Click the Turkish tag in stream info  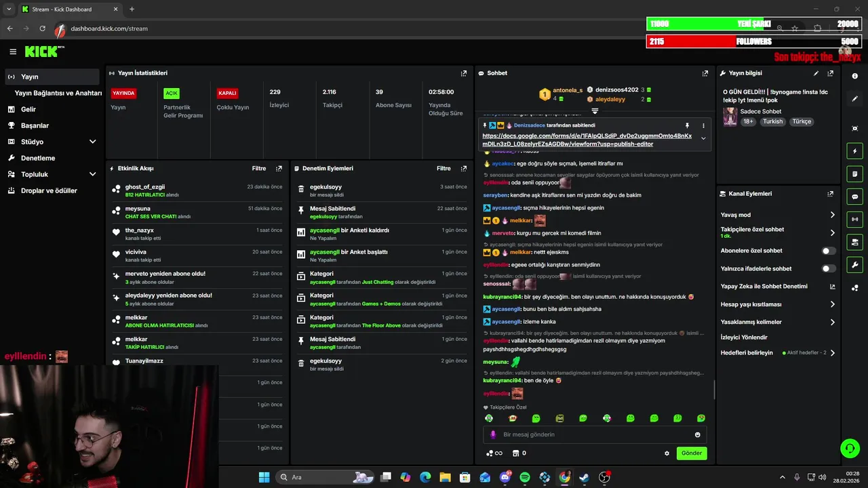click(773, 121)
